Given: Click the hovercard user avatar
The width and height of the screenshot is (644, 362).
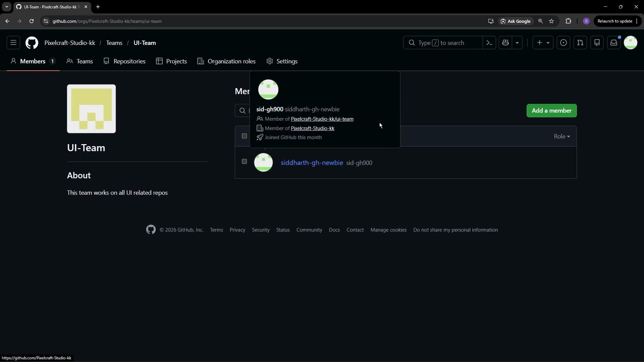Looking at the screenshot, I should click(x=268, y=89).
